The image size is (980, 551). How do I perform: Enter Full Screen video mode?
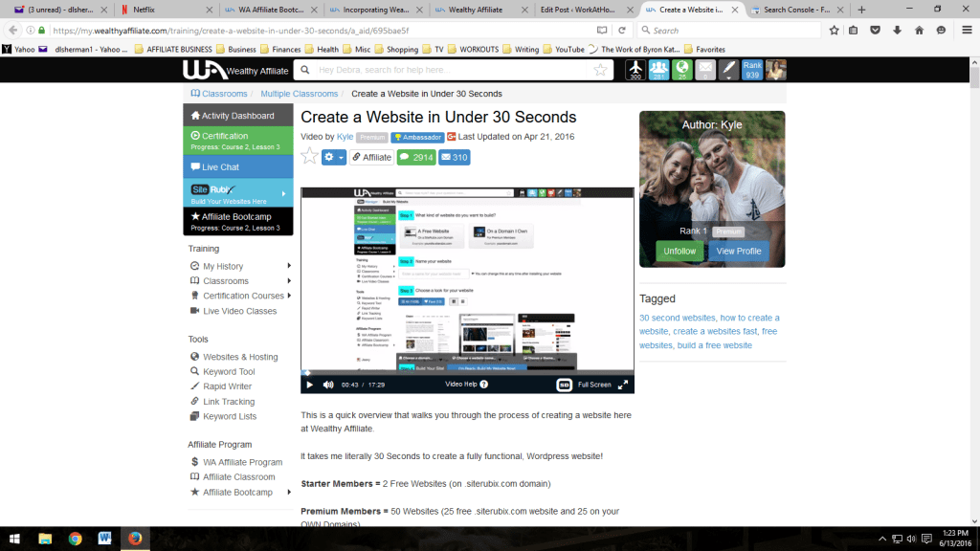(603, 385)
